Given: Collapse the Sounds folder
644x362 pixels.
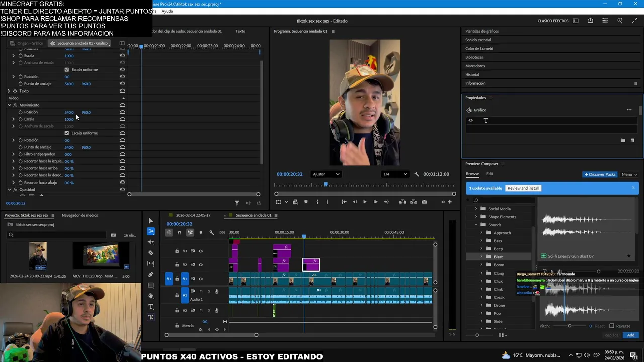Looking at the screenshot, I should pyautogui.click(x=476, y=225).
